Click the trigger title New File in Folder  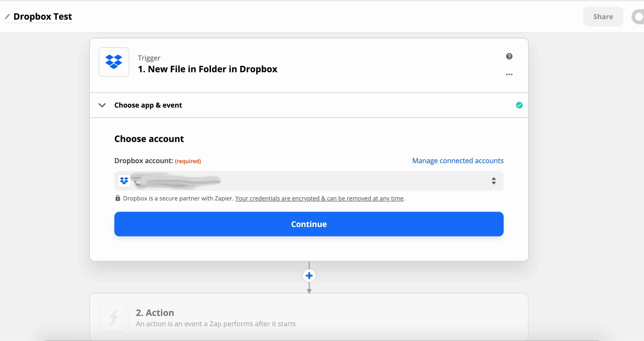click(207, 69)
